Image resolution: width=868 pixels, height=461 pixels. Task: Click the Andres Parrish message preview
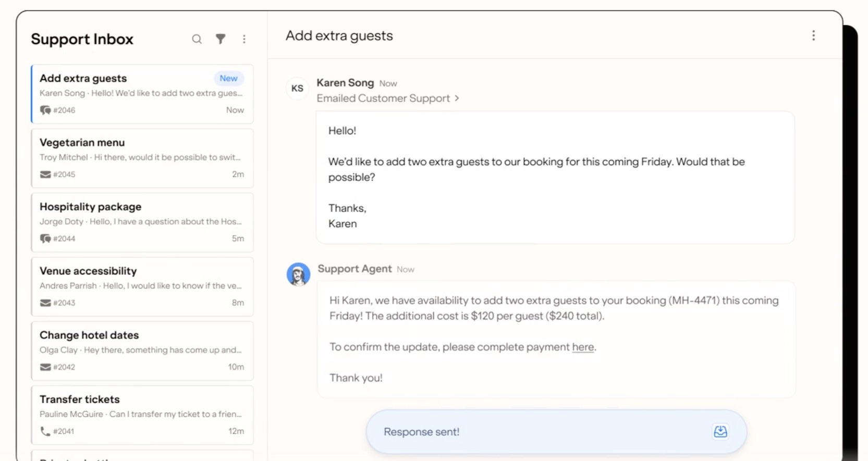(141, 285)
